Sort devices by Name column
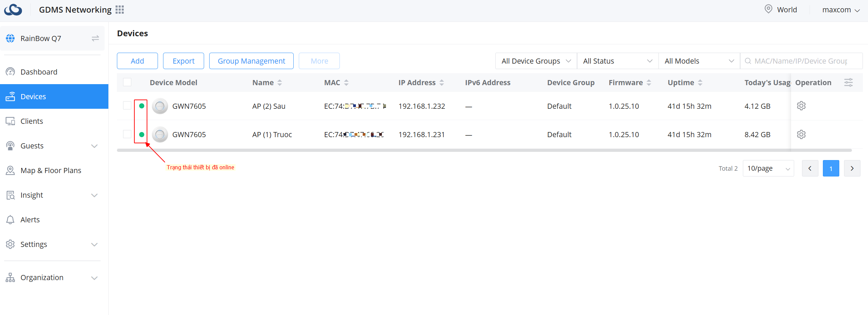 pyautogui.click(x=279, y=82)
